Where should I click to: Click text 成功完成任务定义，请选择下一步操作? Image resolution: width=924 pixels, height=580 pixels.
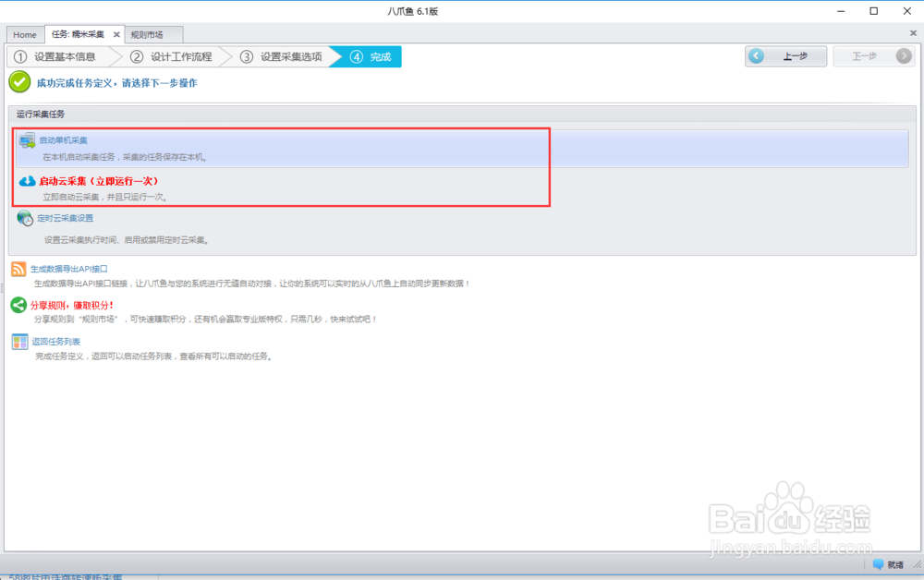[116, 83]
